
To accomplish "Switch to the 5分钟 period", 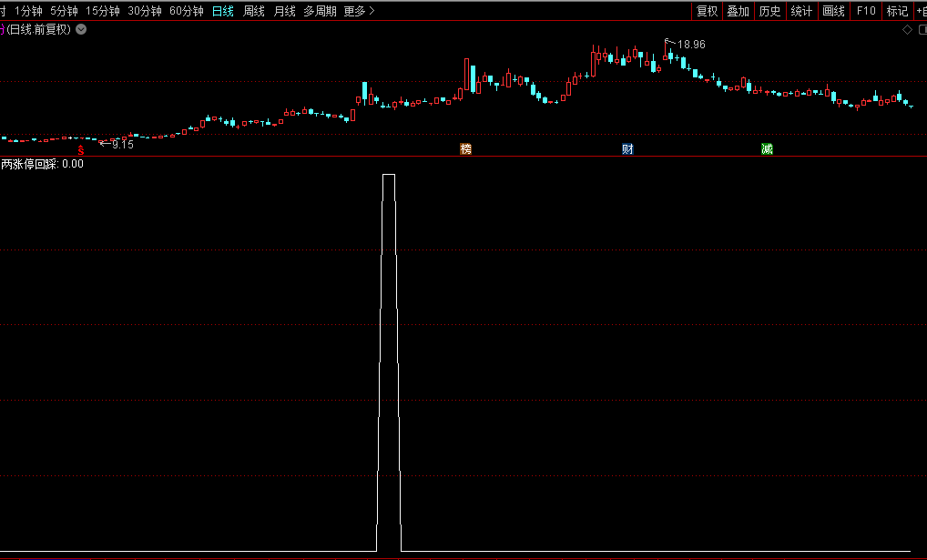I will click(64, 11).
